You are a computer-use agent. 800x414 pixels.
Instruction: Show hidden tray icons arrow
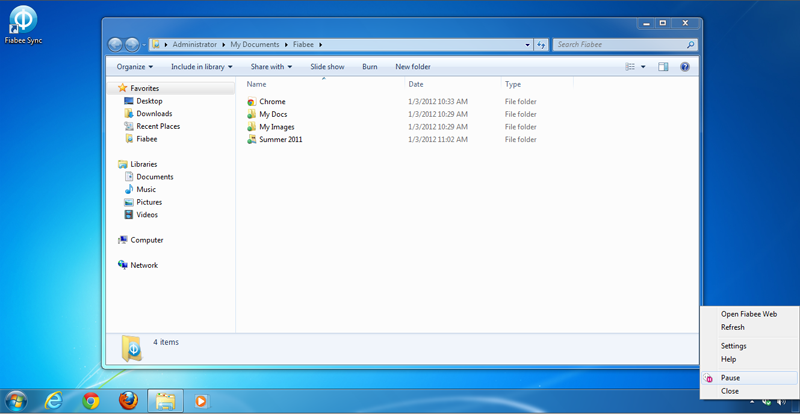pos(752,402)
